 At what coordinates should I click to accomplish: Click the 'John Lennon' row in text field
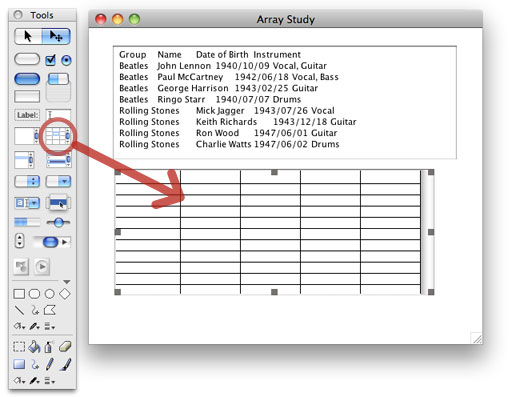(x=223, y=66)
